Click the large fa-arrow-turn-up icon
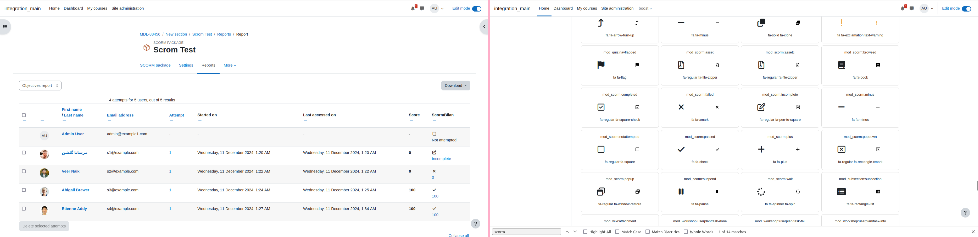 601,23
